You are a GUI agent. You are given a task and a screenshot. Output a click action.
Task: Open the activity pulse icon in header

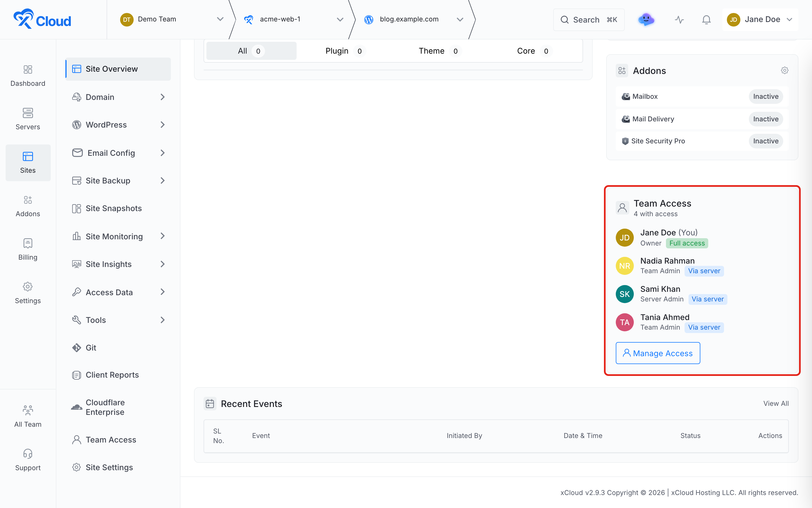(x=679, y=19)
